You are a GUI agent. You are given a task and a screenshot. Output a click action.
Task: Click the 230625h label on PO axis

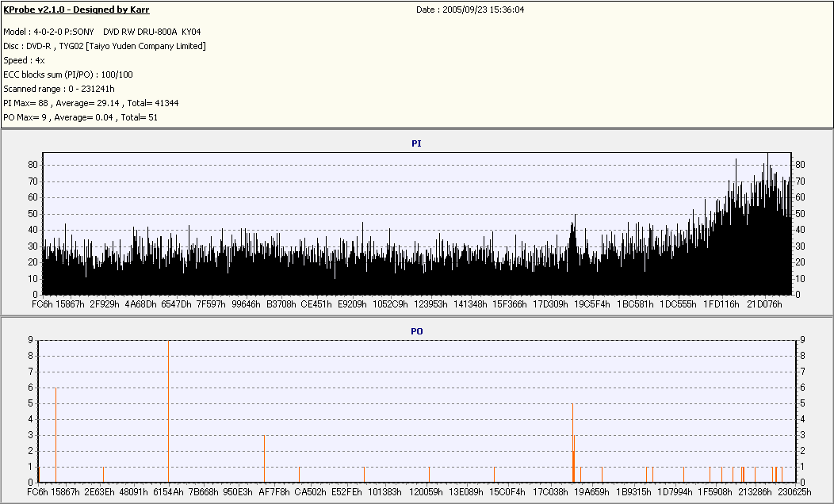coord(794,492)
